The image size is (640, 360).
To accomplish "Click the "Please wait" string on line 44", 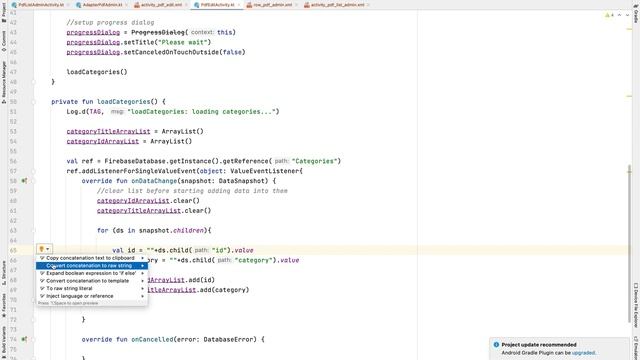I will (181, 42).
